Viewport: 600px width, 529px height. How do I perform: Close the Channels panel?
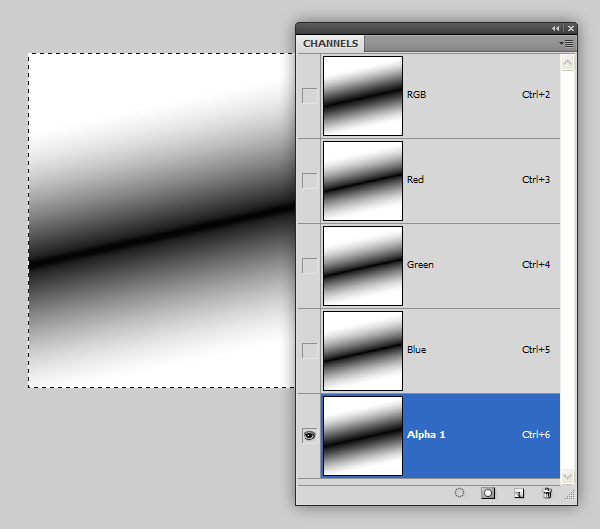(571, 28)
